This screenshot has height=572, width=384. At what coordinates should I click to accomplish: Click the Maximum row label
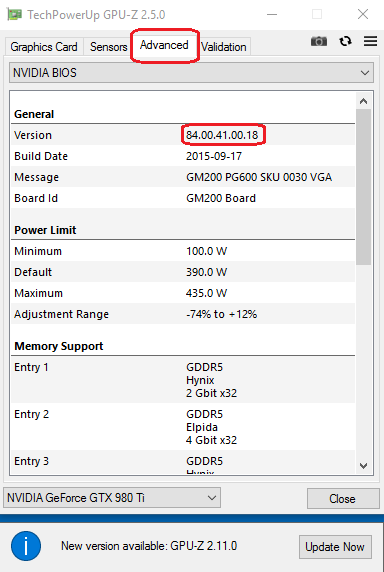pyautogui.click(x=38, y=293)
